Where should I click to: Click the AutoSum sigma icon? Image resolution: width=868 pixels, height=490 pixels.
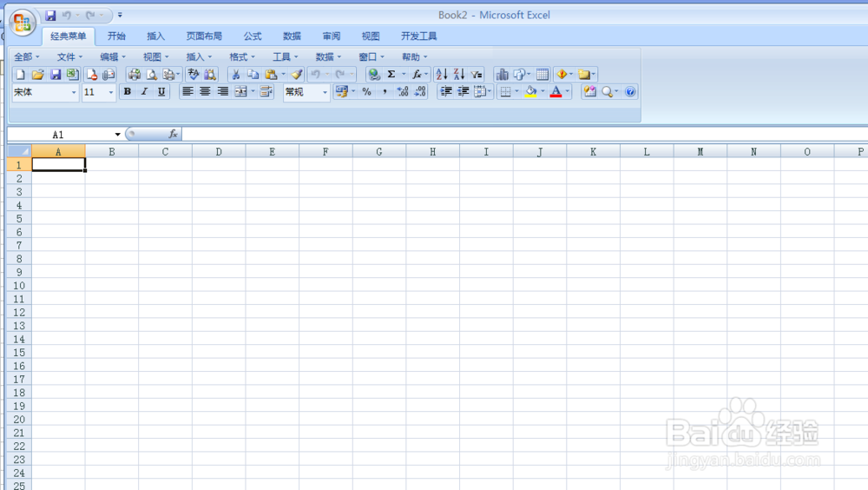[x=391, y=74]
